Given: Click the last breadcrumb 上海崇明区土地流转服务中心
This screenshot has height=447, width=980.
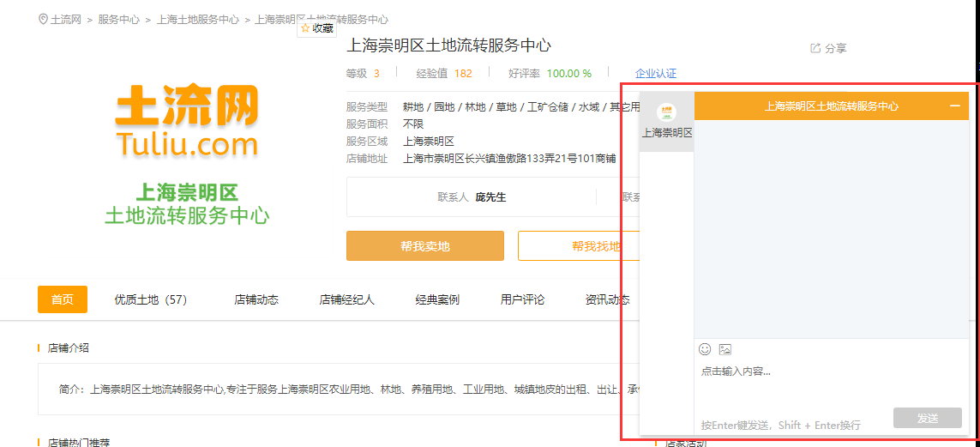Looking at the screenshot, I should pyautogui.click(x=322, y=20).
